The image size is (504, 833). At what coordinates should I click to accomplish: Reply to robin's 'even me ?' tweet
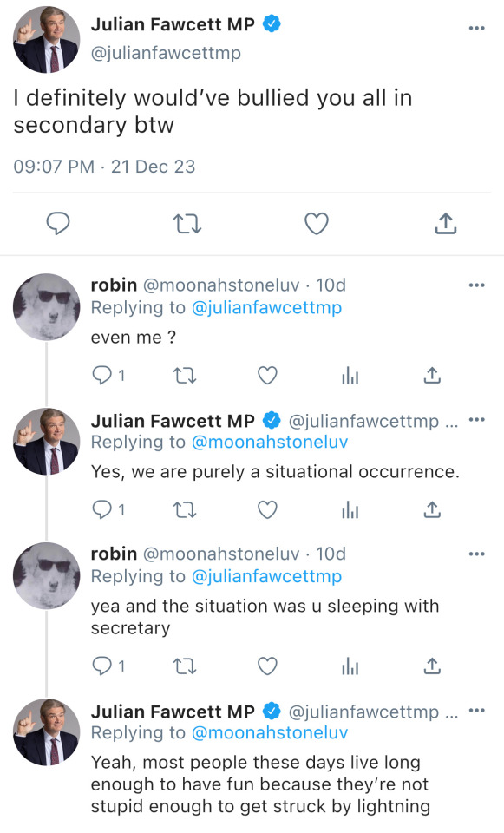[102, 375]
